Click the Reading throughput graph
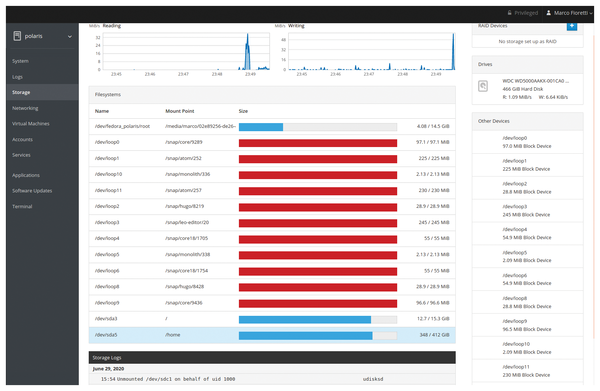This screenshot has height=391, width=600. [x=186, y=52]
